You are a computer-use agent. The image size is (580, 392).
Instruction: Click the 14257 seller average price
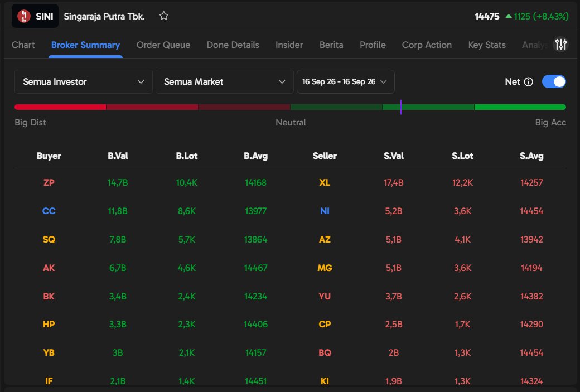point(531,182)
